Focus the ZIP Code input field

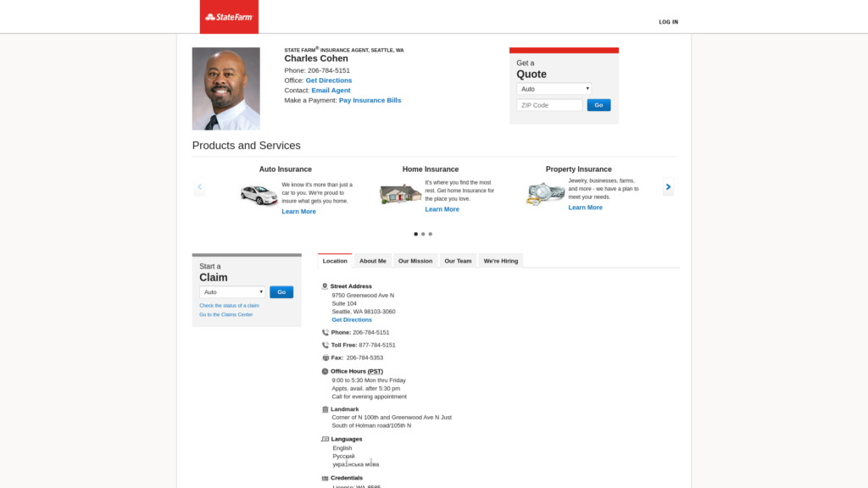click(549, 106)
